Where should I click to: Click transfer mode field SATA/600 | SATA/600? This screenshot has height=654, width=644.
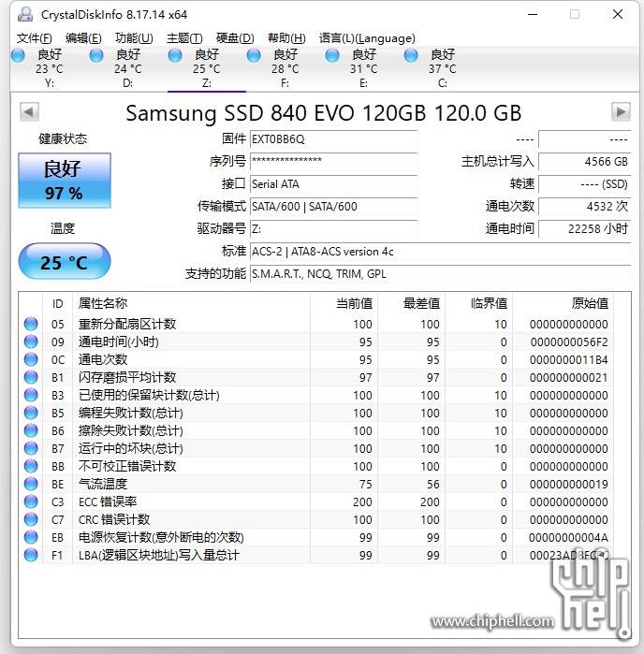pyautogui.click(x=333, y=207)
